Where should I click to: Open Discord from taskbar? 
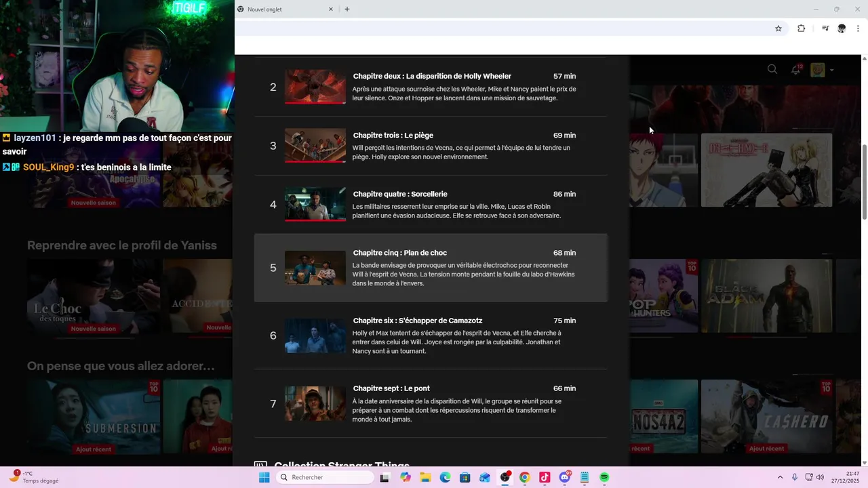click(x=565, y=477)
